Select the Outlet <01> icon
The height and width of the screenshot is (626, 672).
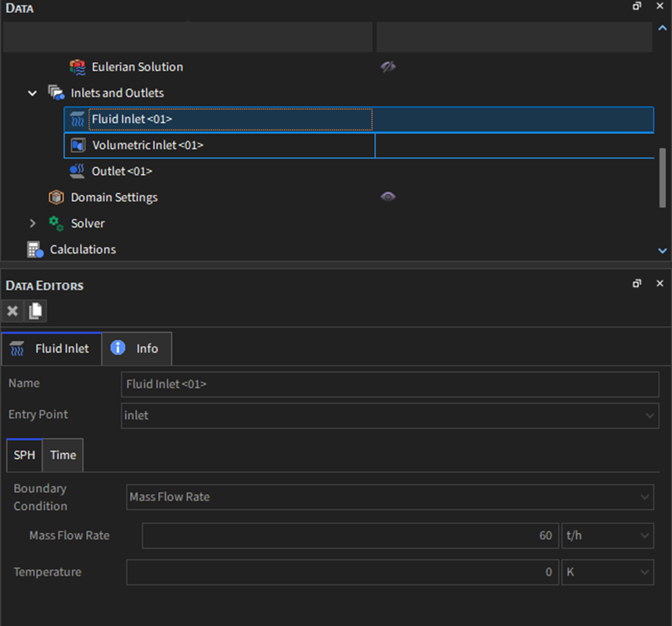[x=78, y=171]
